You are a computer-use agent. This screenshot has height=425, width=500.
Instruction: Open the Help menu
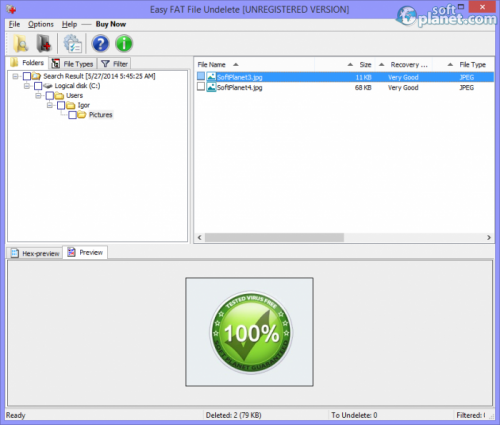(x=69, y=24)
